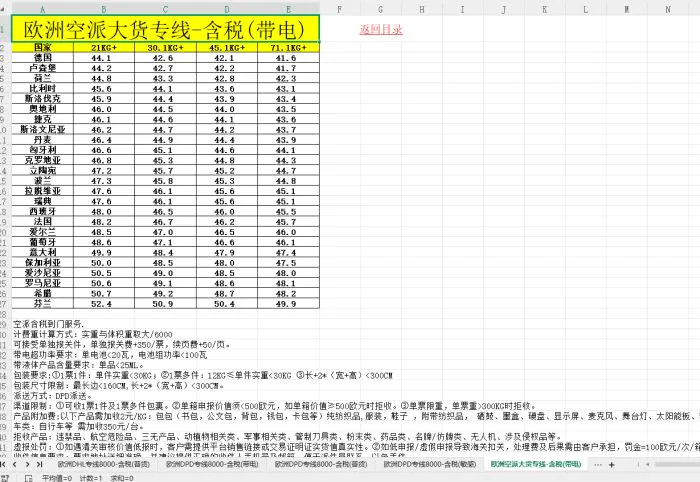
Task: Click the select-all corner of the grid
Action: [4, 9]
